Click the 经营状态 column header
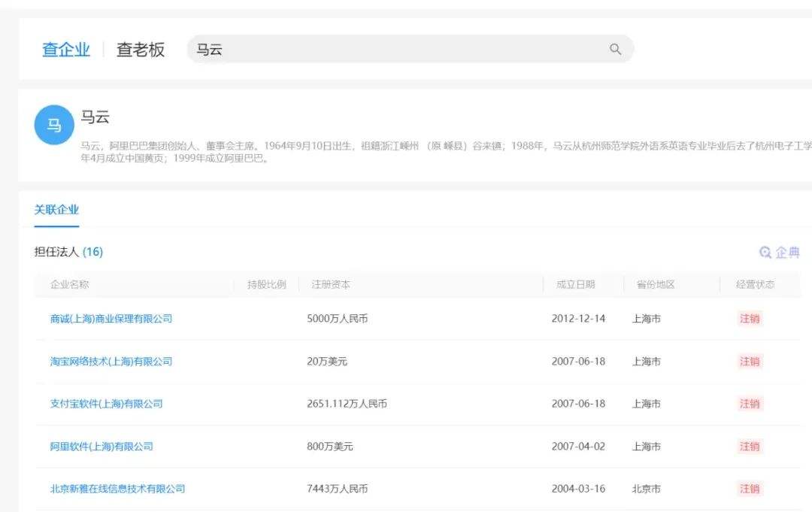Viewport: 812px width, 512px height. [755, 284]
